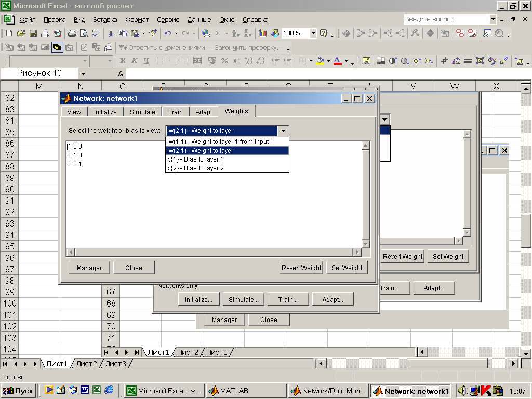This screenshot has width=532, height=399.
Task: Open the Name Box dropdown arrow
Action: (x=83, y=74)
